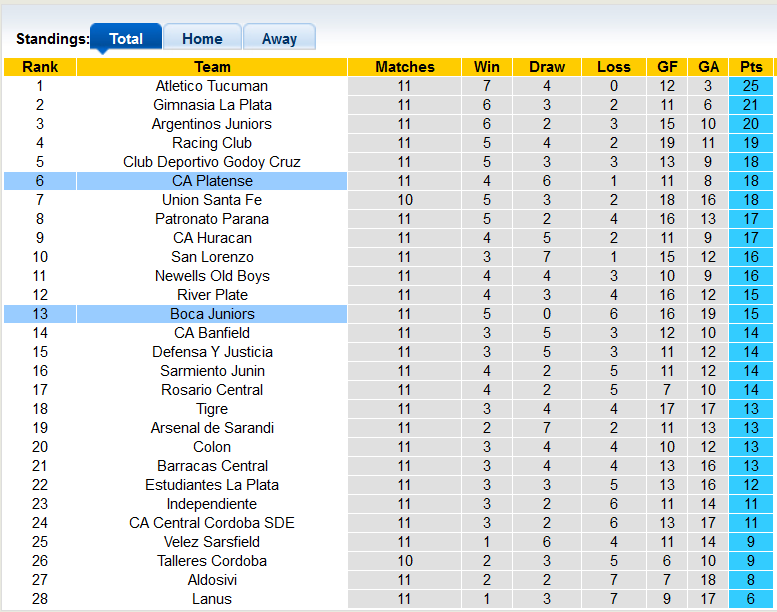The image size is (777, 612).
Task: Open the River Plate team link
Action: pyautogui.click(x=212, y=295)
